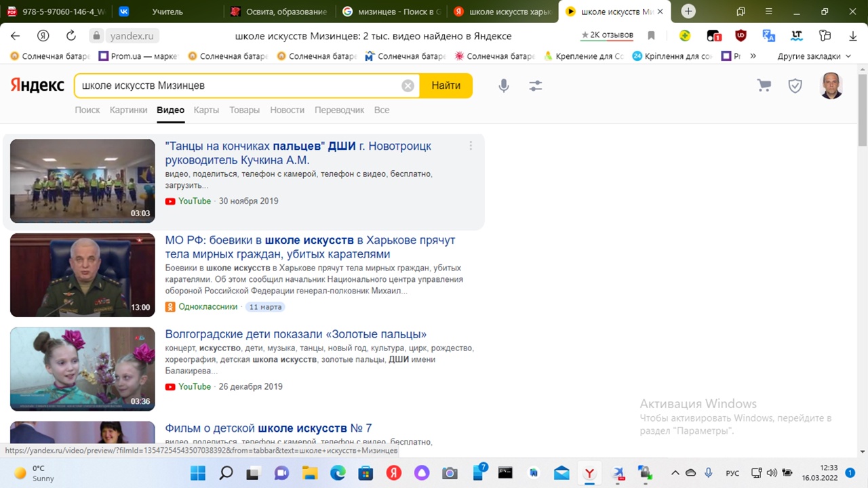
Task: Open the search filters sliders icon
Action: tap(536, 86)
